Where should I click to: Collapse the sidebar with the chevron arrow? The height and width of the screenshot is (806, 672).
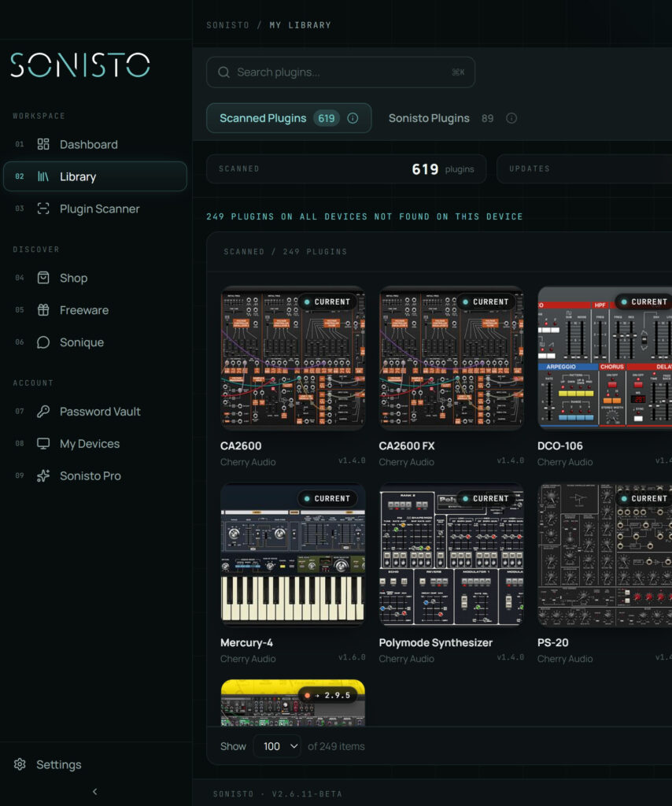[x=95, y=792]
